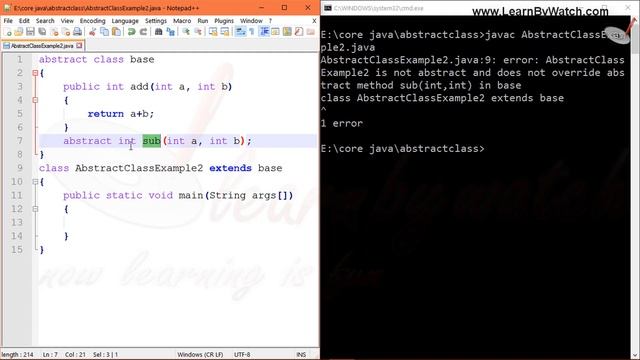Open the File menu
The image size is (640, 360).
point(8,20)
